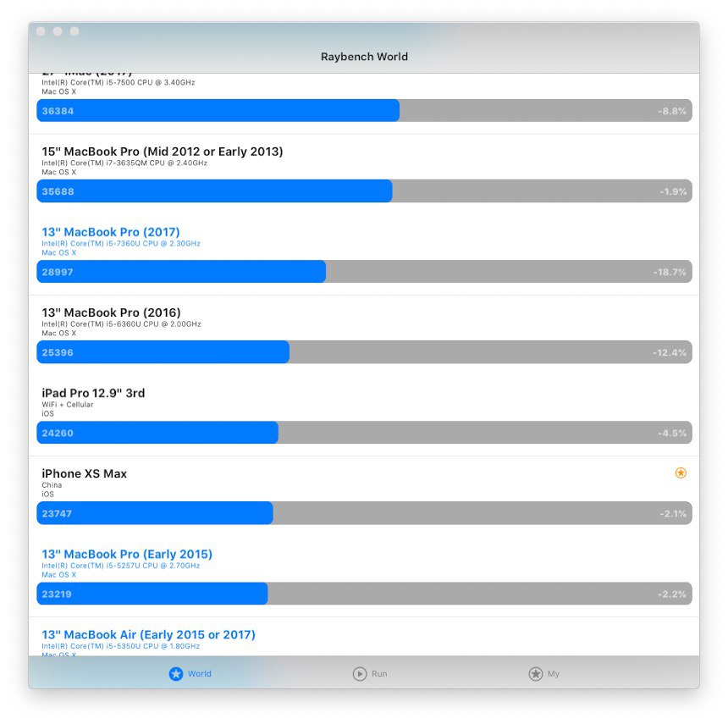Click the 24260 score bar for iPad Pro

(365, 433)
